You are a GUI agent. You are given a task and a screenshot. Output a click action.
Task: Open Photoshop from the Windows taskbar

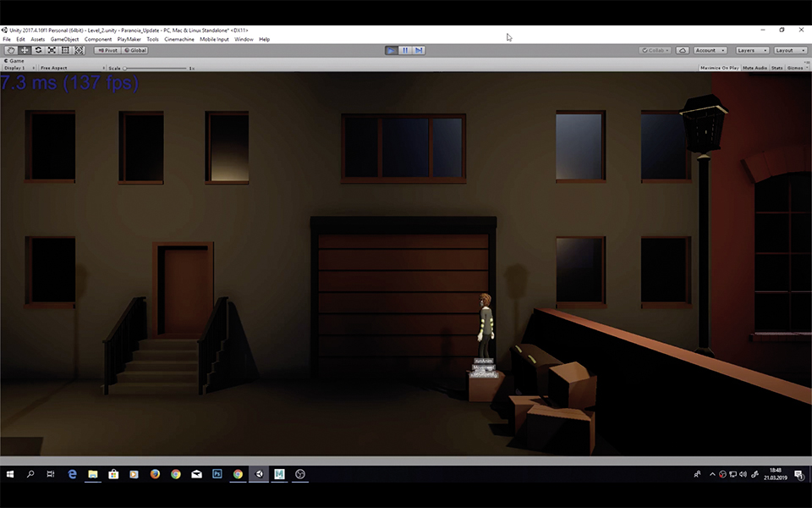[x=217, y=474]
